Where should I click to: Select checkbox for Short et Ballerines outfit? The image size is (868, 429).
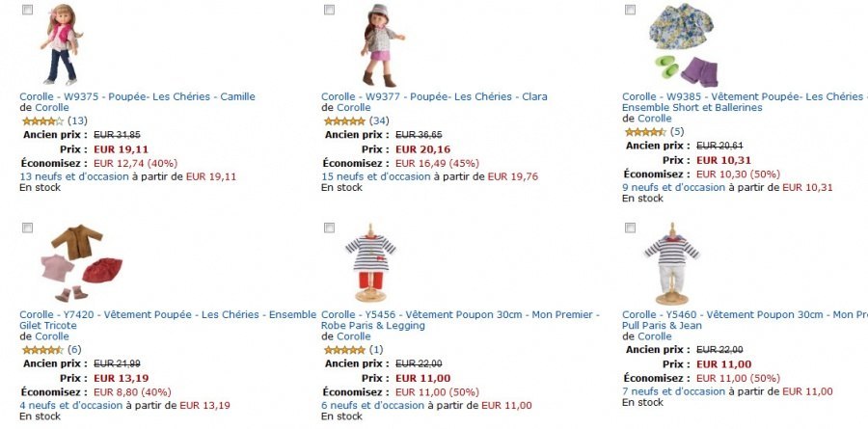pyautogui.click(x=630, y=10)
